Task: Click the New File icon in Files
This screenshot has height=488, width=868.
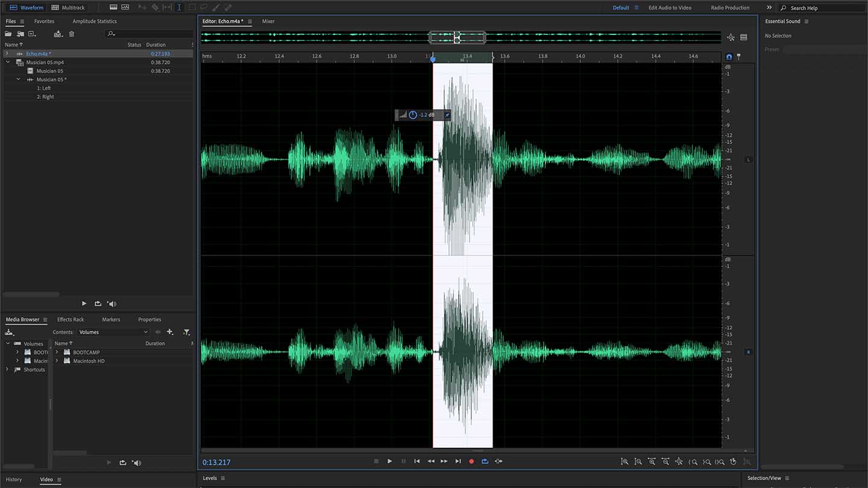Action: pos(32,34)
